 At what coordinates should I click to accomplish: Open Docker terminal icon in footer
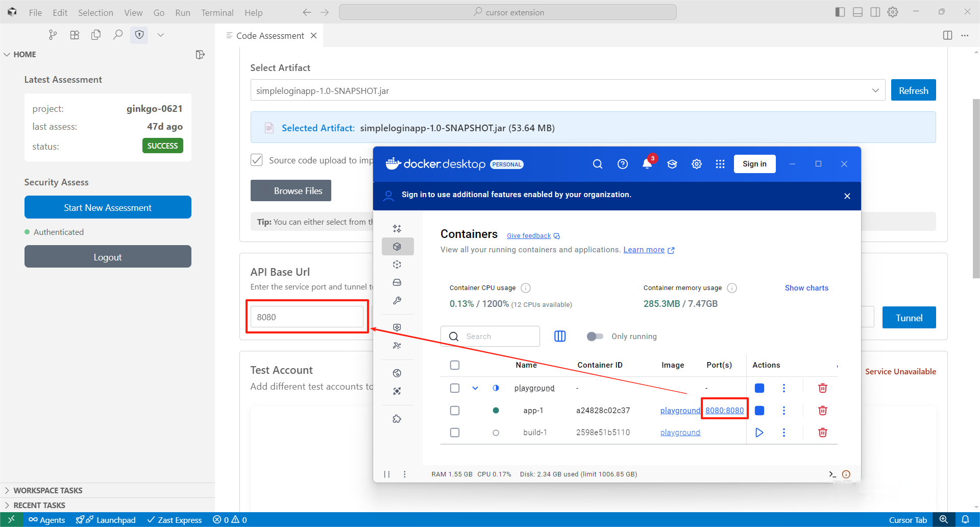[x=832, y=474]
